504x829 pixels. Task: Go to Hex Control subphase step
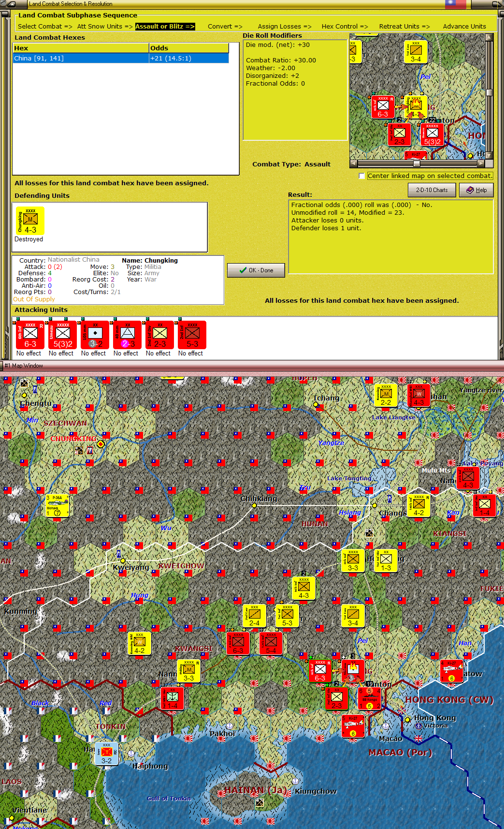[345, 27]
